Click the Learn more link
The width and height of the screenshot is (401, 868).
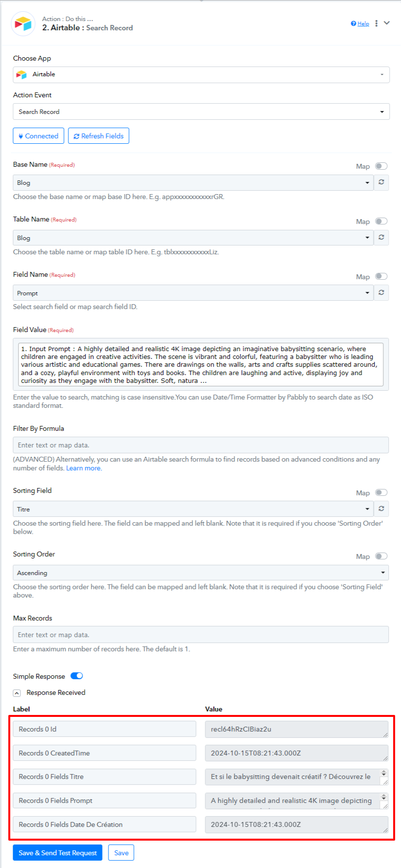coord(84,468)
